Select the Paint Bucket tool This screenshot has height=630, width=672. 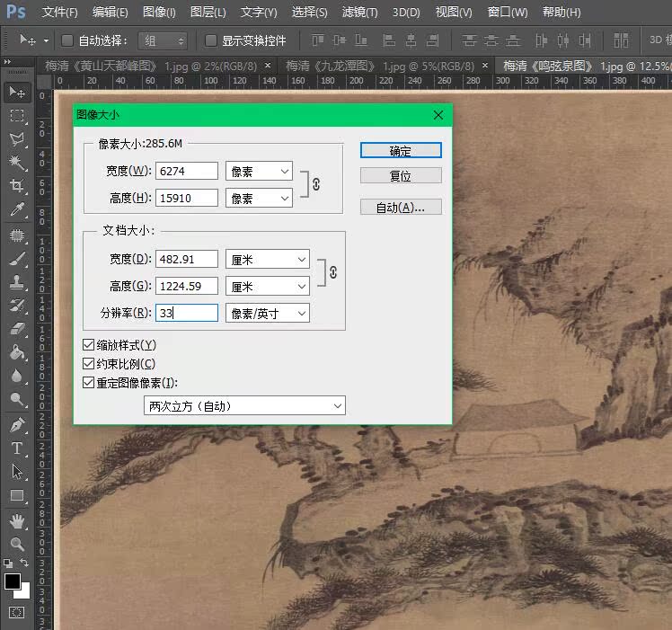[x=17, y=352]
